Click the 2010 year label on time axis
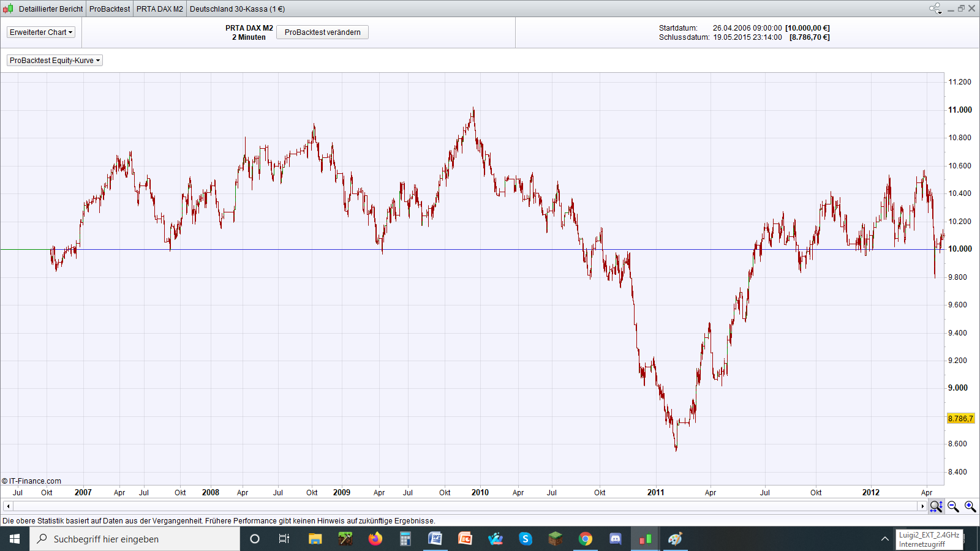This screenshot has width=980, height=551. 480,492
